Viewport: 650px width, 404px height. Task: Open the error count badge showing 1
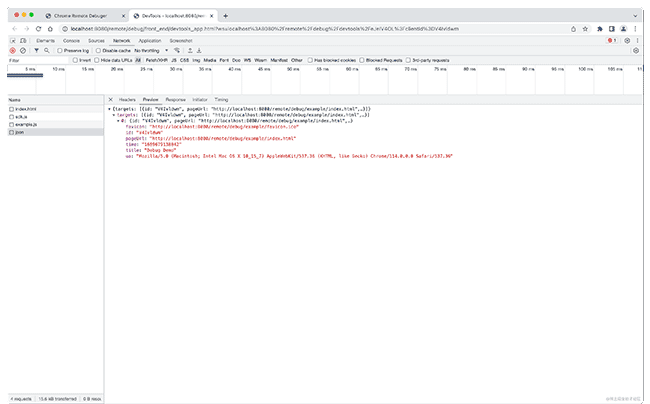[x=611, y=41]
